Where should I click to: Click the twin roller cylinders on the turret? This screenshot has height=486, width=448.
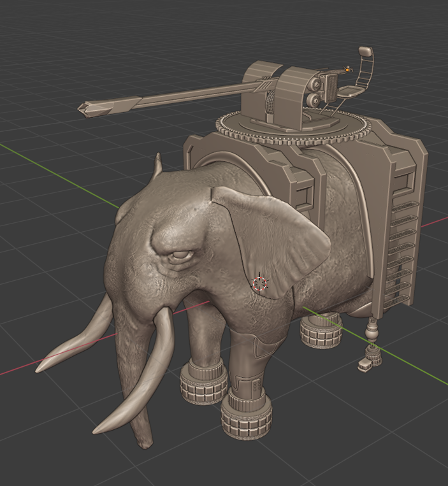(314, 92)
